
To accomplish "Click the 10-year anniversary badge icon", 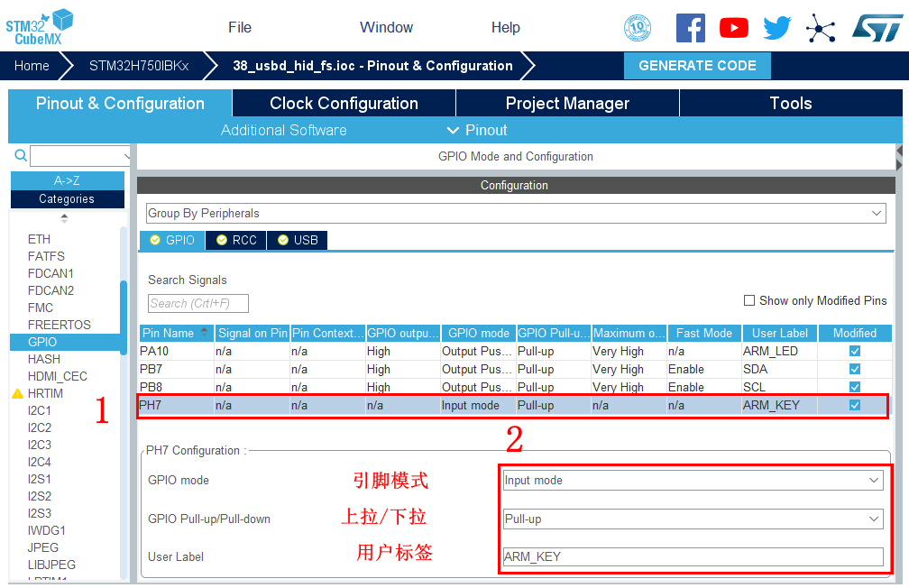I will [x=638, y=28].
